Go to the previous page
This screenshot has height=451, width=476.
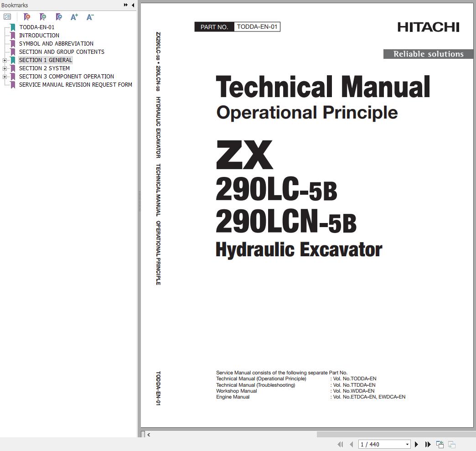352,444
